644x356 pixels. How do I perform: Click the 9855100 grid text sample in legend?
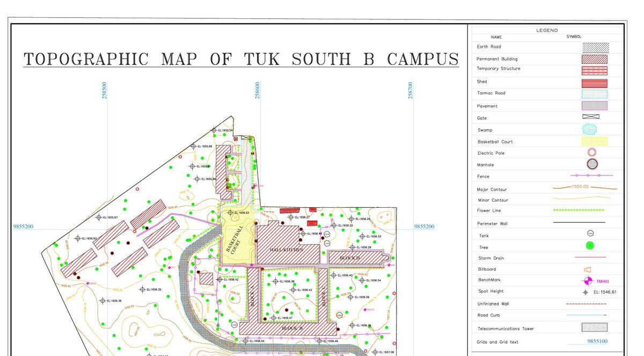[597, 341]
